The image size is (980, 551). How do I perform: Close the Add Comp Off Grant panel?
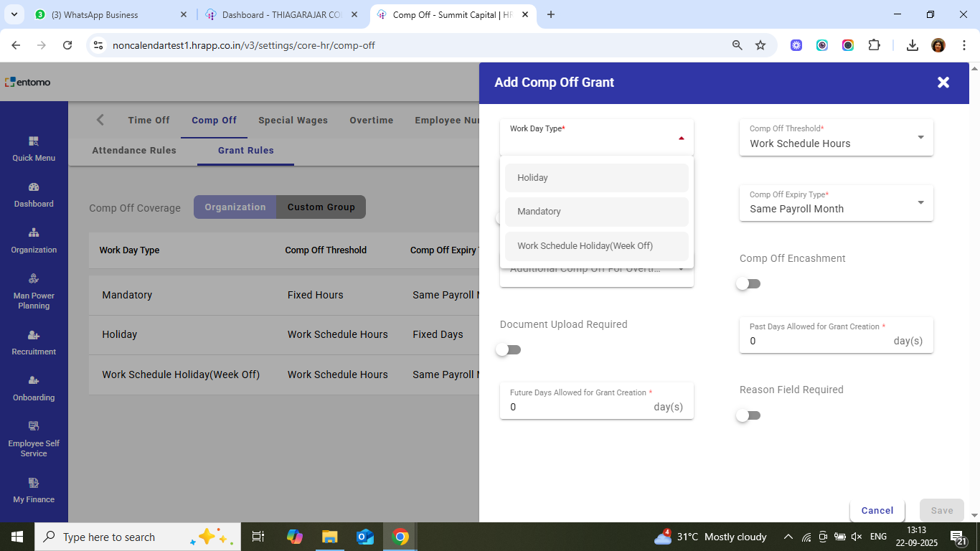coord(943,83)
